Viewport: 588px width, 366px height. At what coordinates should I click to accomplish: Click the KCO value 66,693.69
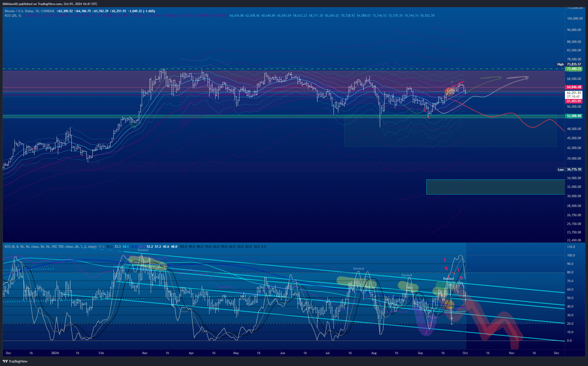[284, 16]
